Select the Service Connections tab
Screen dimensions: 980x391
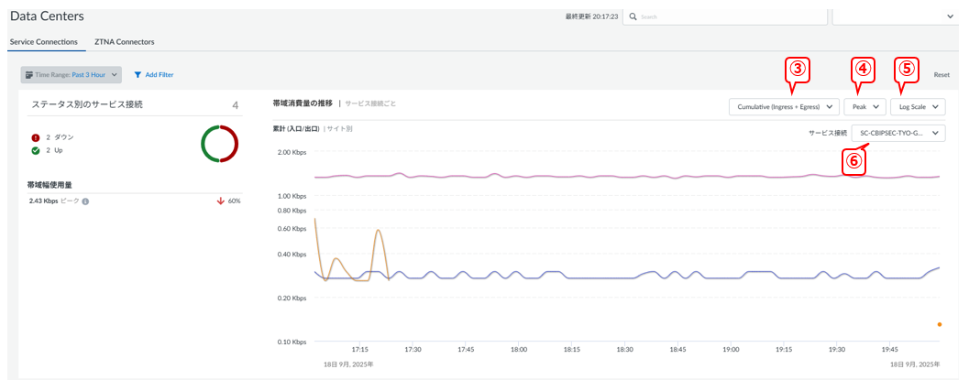click(45, 42)
